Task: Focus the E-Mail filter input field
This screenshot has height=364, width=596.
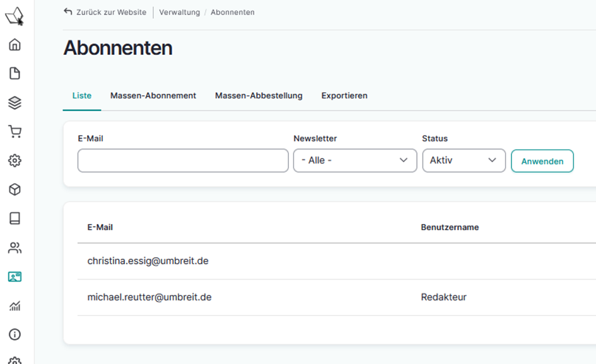Action: click(x=183, y=160)
